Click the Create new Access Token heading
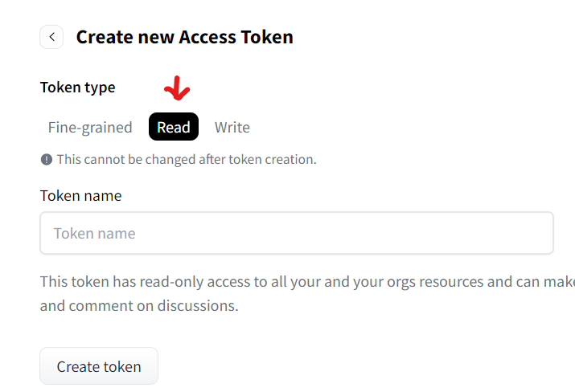The width and height of the screenshot is (575, 392). 184,37
